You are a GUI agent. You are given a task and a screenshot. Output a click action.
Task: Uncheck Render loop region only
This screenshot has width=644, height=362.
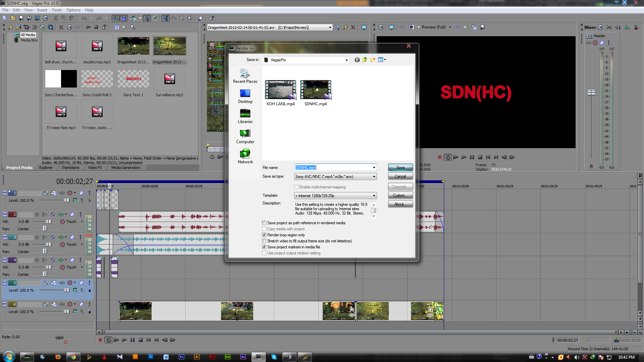264,235
